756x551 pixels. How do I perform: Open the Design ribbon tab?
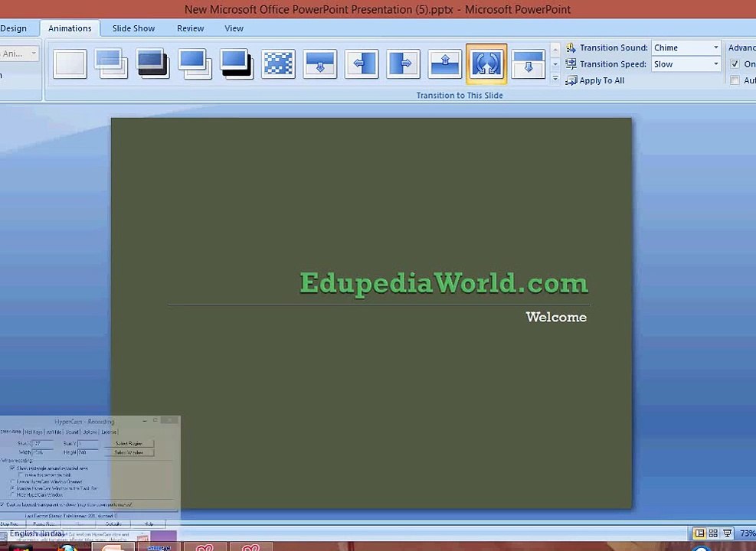14,28
